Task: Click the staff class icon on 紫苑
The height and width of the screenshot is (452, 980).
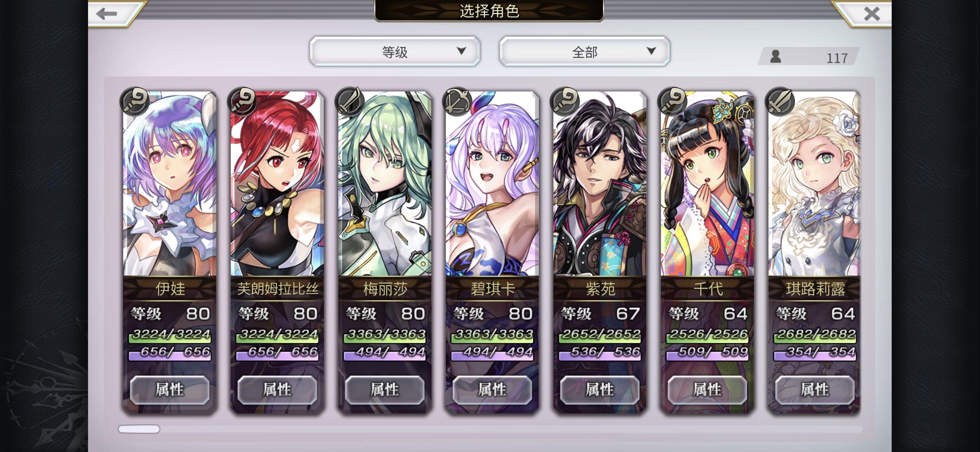Action: point(564,101)
